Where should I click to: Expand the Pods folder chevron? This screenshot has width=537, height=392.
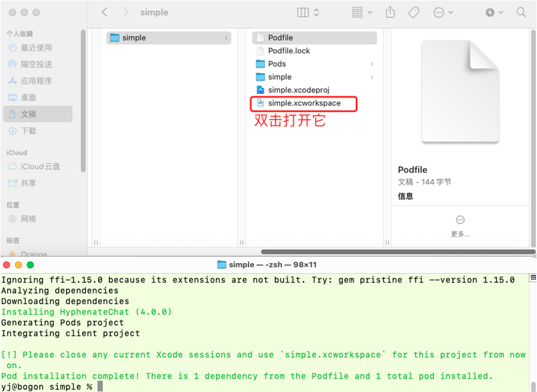tap(372, 64)
